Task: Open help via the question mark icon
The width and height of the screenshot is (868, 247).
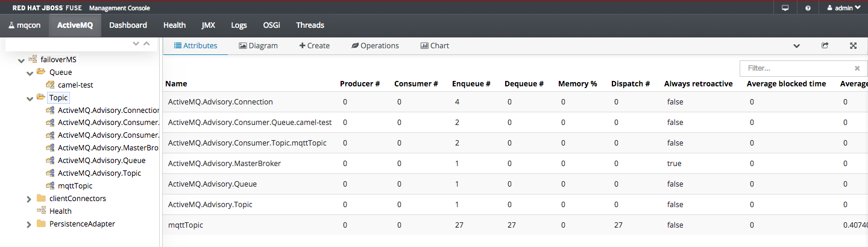Action: pyautogui.click(x=808, y=8)
